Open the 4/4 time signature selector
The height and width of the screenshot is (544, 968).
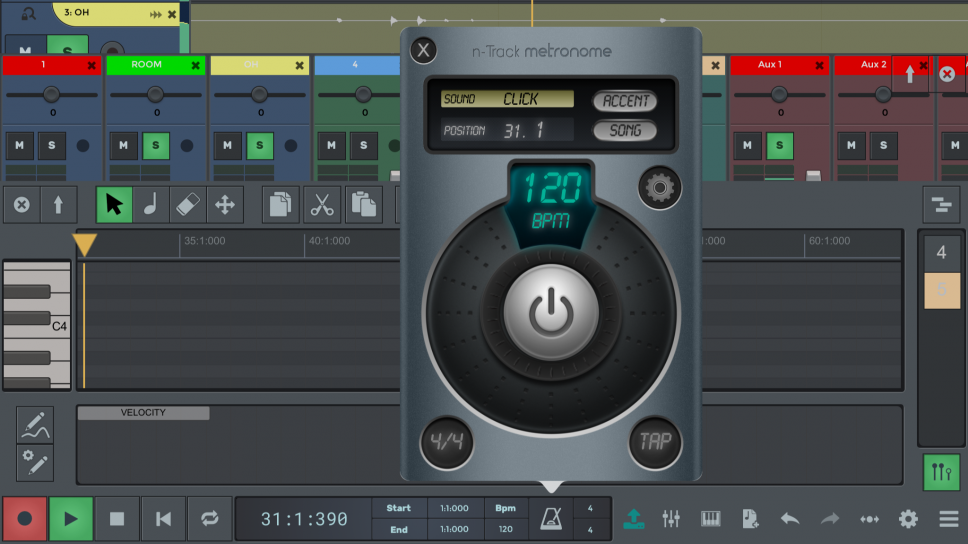pos(445,442)
